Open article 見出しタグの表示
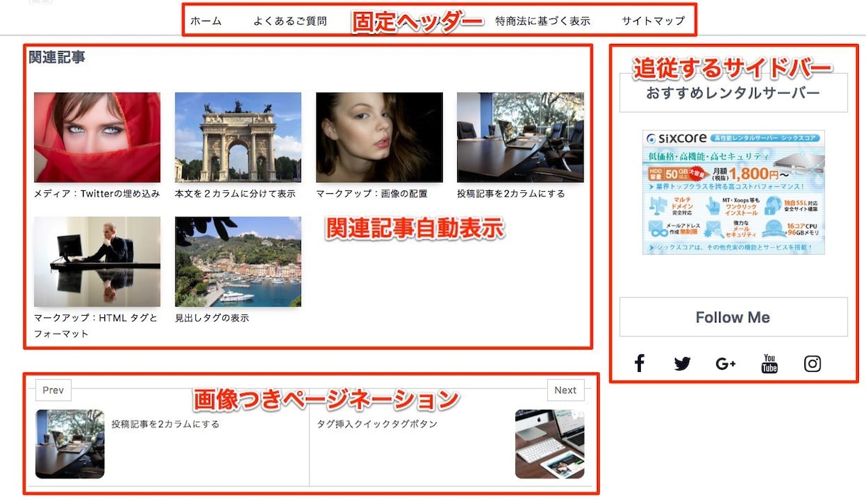This screenshot has height=504, width=866. 212,318
